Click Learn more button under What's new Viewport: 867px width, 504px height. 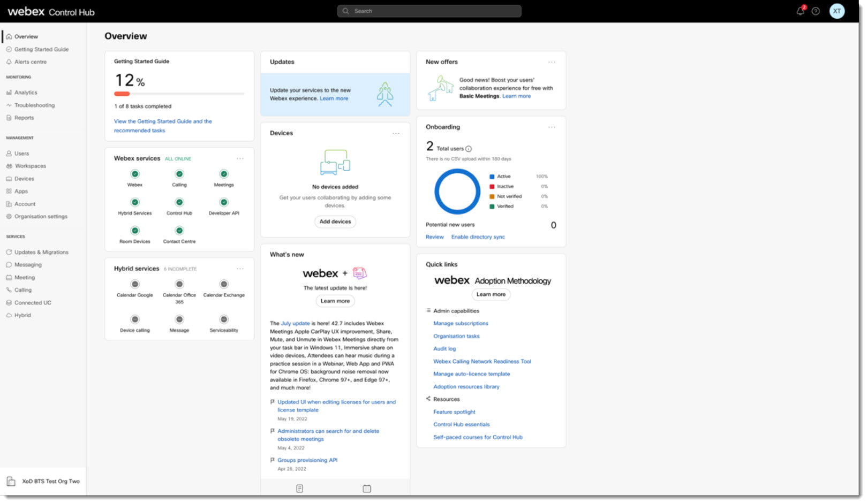click(335, 301)
